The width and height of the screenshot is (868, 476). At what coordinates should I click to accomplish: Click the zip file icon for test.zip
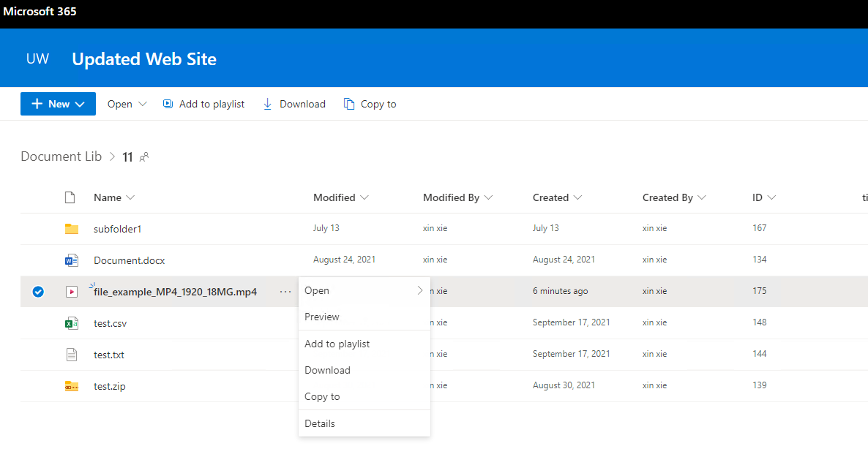(x=71, y=385)
